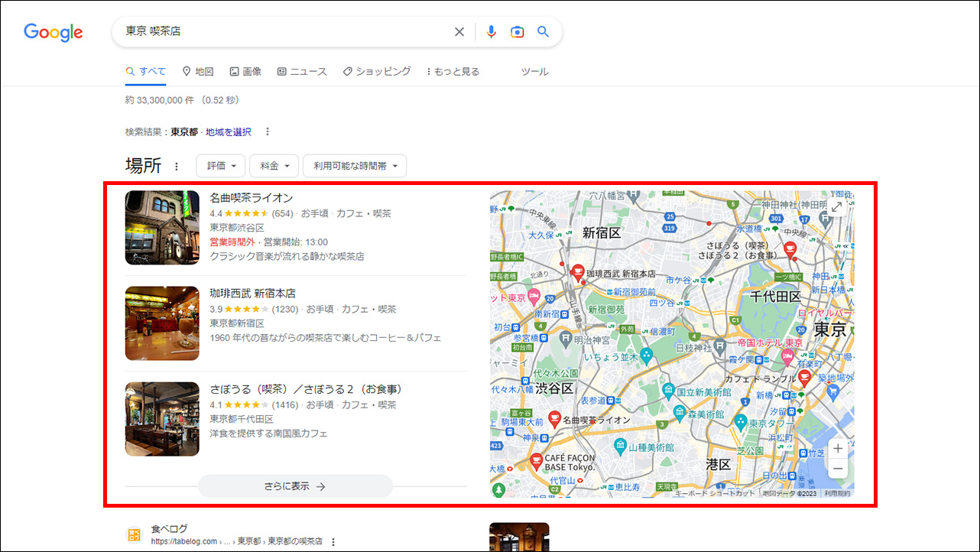Click the 森美術館 map marker
Screen dimensions: 980x552
point(679,414)
